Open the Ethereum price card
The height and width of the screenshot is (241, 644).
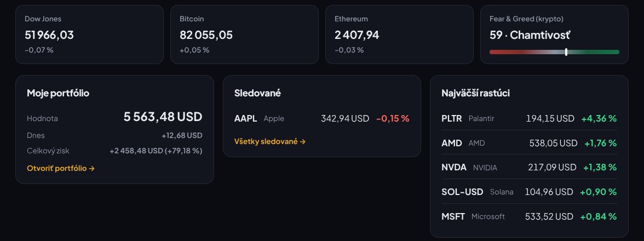(399, 35)
